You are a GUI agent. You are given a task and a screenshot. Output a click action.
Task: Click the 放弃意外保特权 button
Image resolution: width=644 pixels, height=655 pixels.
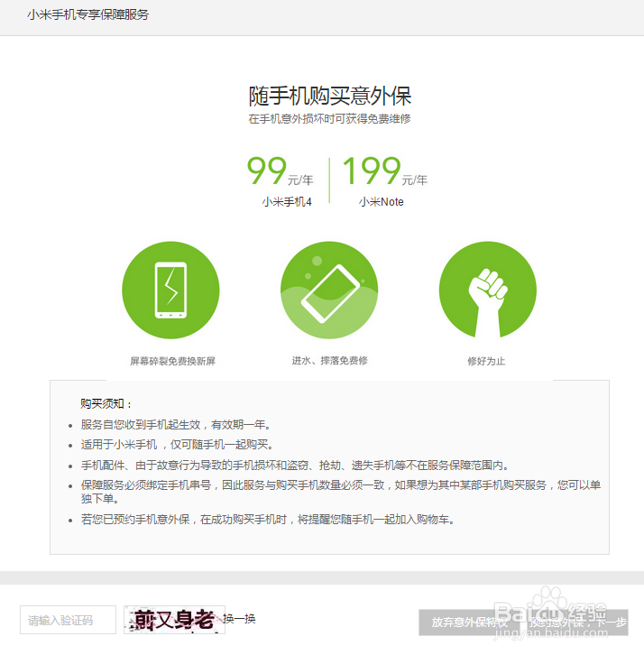tap(469, 623)
